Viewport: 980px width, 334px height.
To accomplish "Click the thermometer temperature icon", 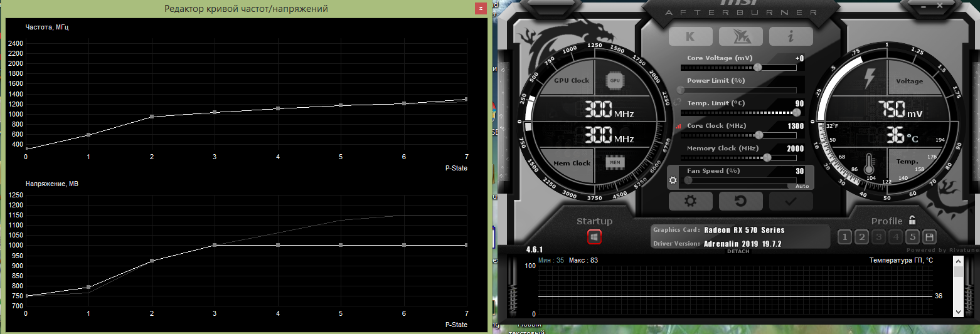I will (870, 164).
